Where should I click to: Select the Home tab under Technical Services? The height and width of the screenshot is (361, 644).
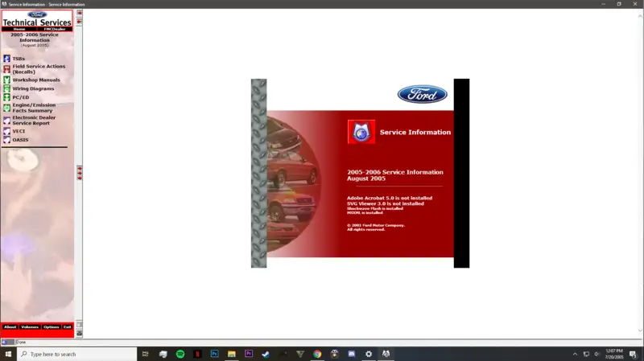pyautogui.click(x=19, y=29)
